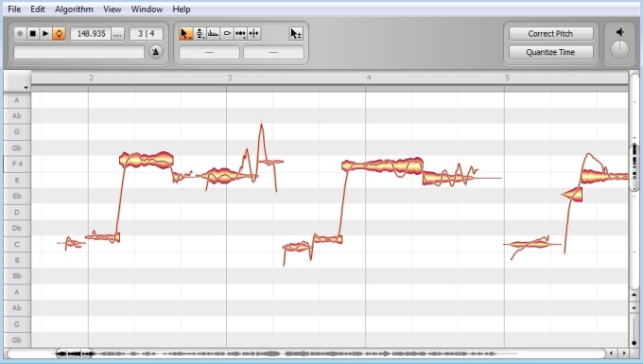
Task: Start playback with the Play button
Action: point(45,34)
